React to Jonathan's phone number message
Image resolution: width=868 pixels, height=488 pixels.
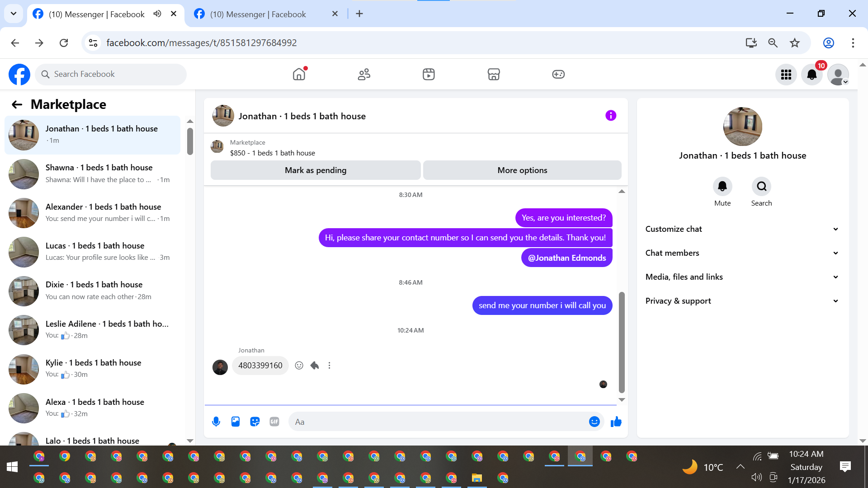(x=299, y=366)
